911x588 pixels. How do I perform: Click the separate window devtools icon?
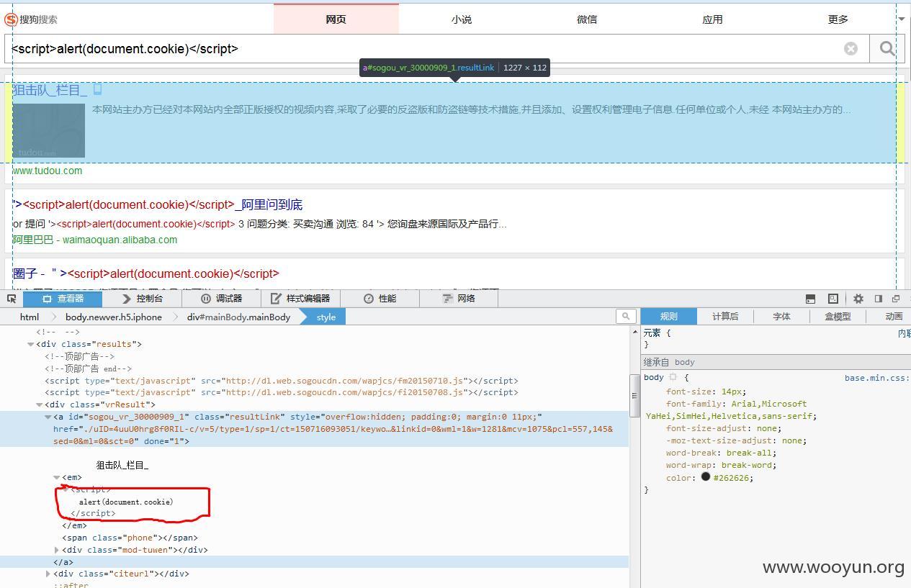pyautogui.click(x=896, y=299)
